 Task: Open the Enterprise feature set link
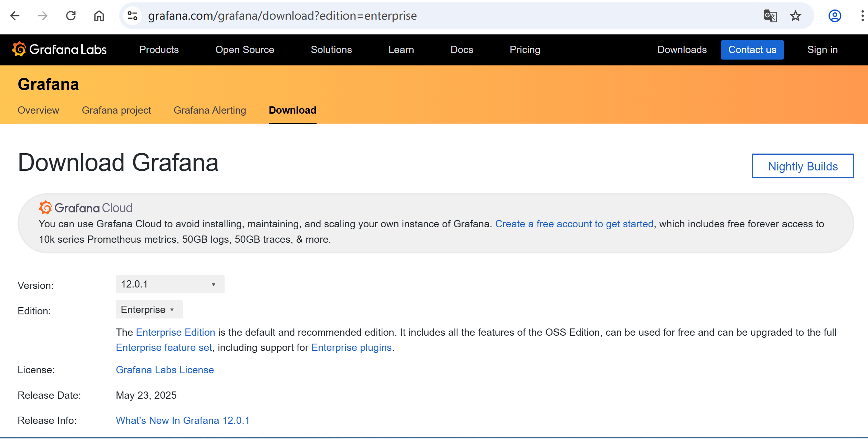tap(164, 347)
